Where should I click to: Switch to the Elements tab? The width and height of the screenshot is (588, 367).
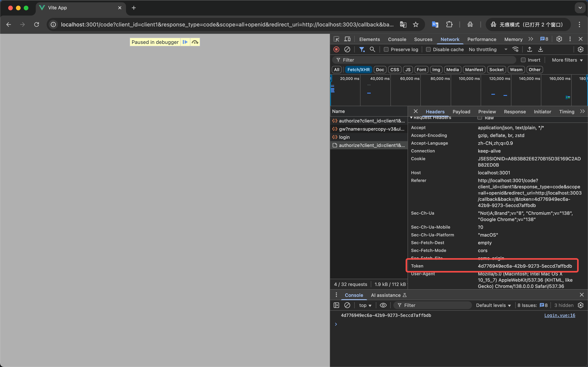pos(369,39)
